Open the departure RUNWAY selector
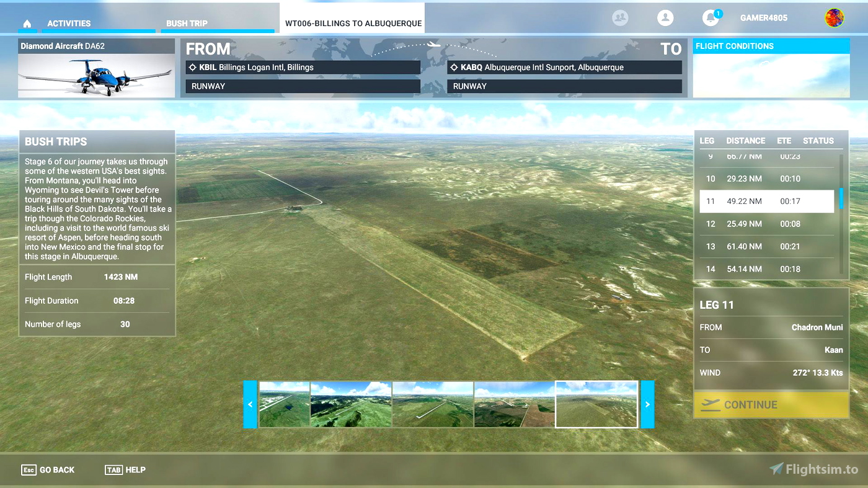The height and width of the screenshot is (488, 868). point(303,86)
